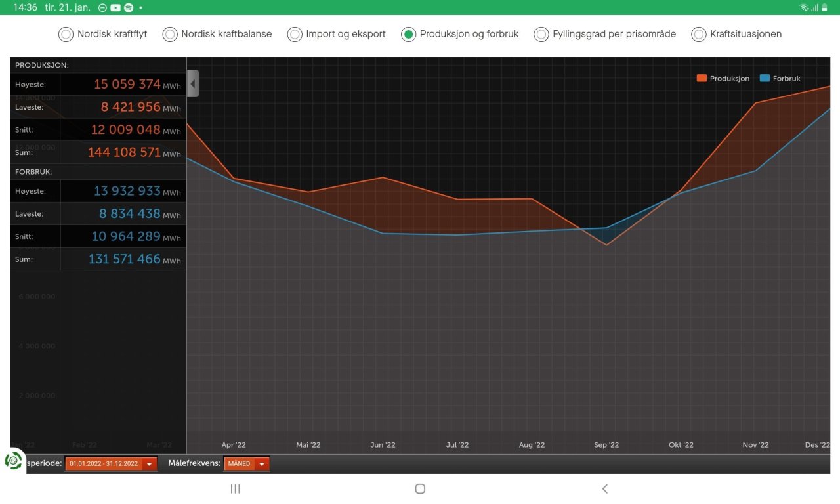This screenshot has width=840, height=504.
Task: Tap the Android home navigation button
Action: point(421,488)
